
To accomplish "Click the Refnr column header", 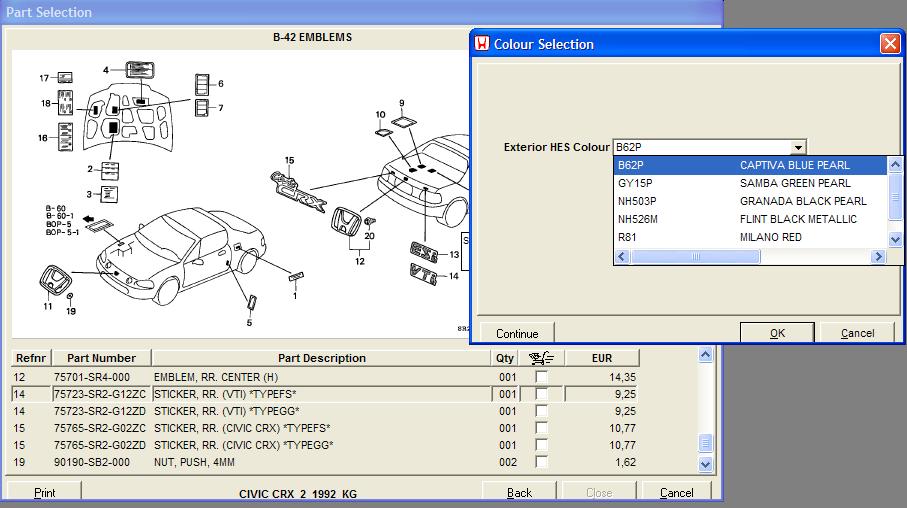I will click(31, 358).
